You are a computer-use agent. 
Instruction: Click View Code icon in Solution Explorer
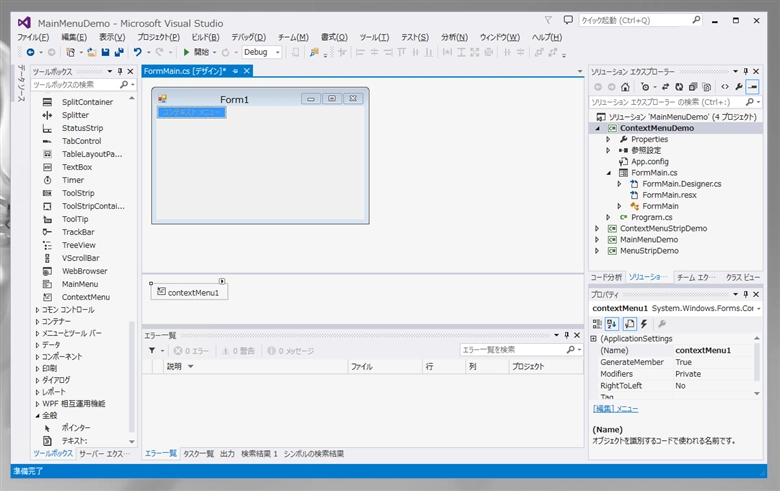[x=725, y=87]
